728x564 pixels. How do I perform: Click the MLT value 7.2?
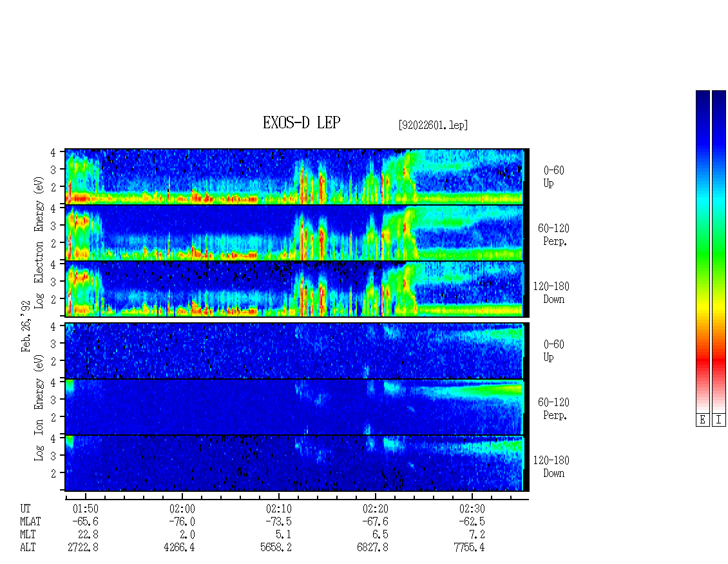click(477, 535)
